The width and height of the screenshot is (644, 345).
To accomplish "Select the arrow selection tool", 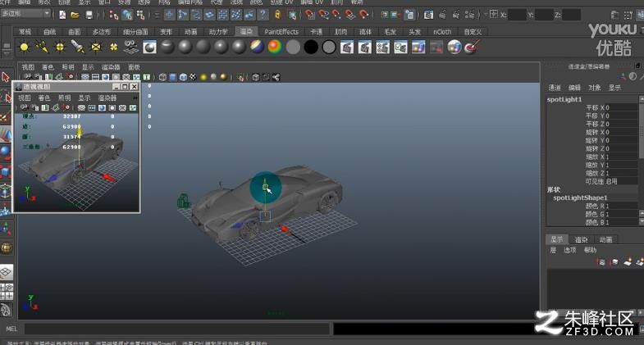I will [6, 77].
